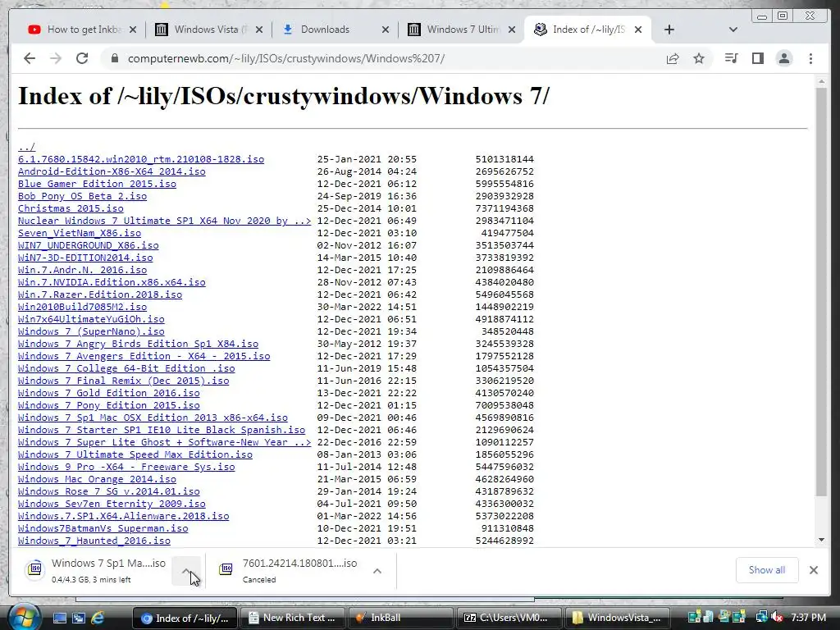Switch to 7-Zip C:\Users taskbar window
Viewport: 840px width, 630px height.
[x=509, y=618]
